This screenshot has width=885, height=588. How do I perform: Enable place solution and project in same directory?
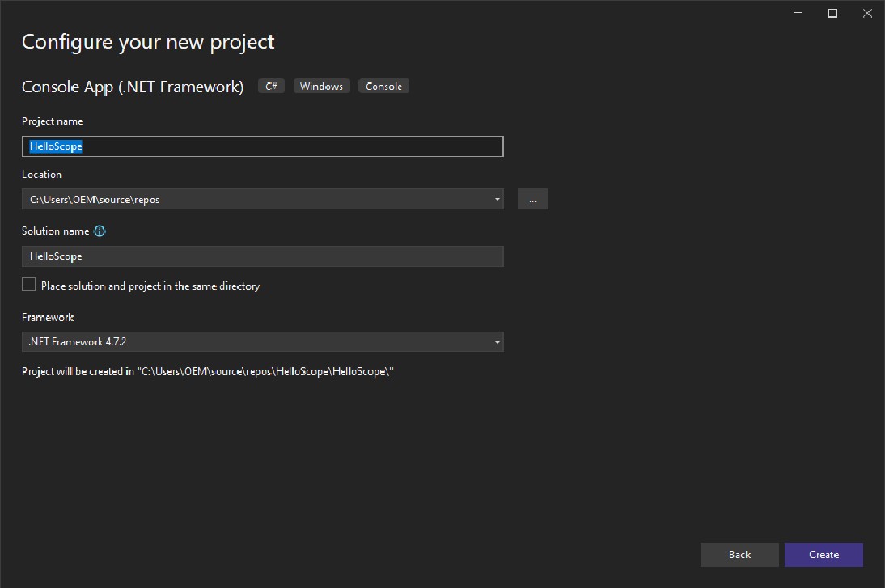pos(28,284)
